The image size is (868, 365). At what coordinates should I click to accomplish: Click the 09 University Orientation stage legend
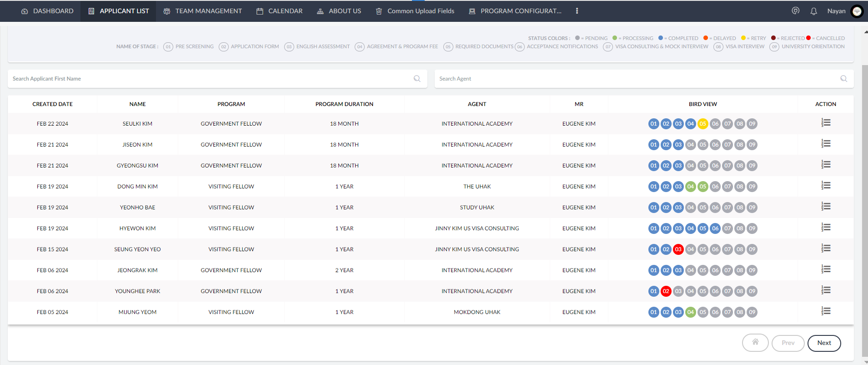[807, 46]
